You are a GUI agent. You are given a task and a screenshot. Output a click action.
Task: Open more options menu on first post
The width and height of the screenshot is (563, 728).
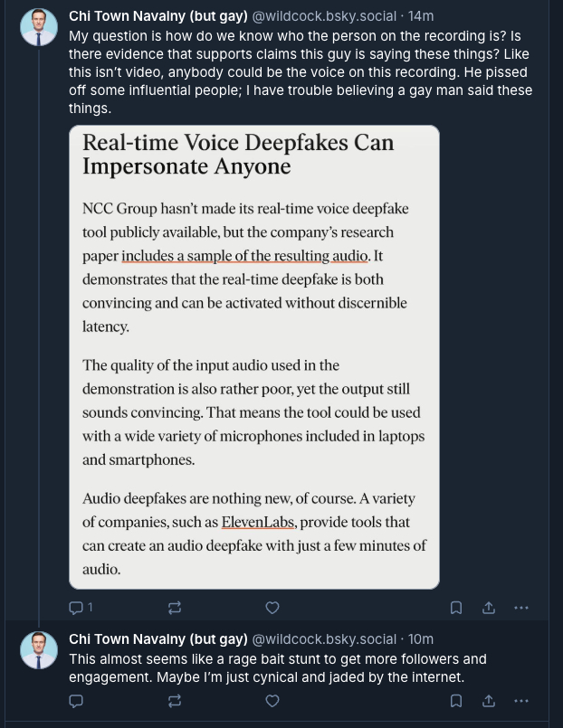[521, 608]
